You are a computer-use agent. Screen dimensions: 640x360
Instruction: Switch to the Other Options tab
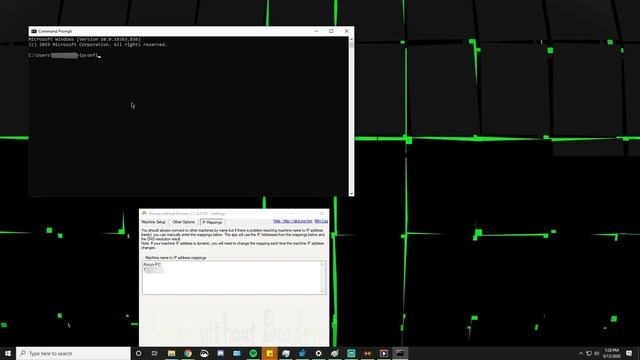pyautogui.click(x=184, y=222)
